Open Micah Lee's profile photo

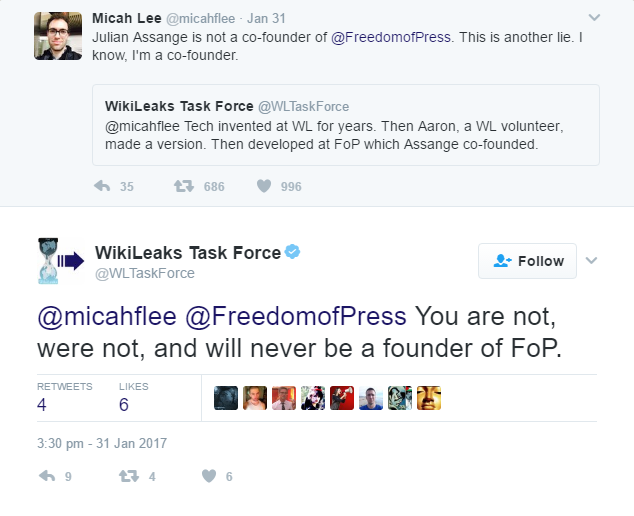click(x=59, y=35)
